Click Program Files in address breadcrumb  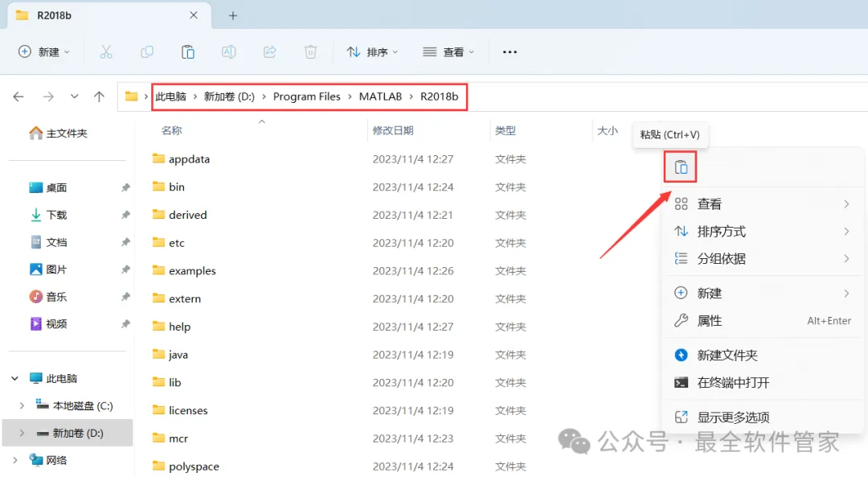tap(307, 97)
